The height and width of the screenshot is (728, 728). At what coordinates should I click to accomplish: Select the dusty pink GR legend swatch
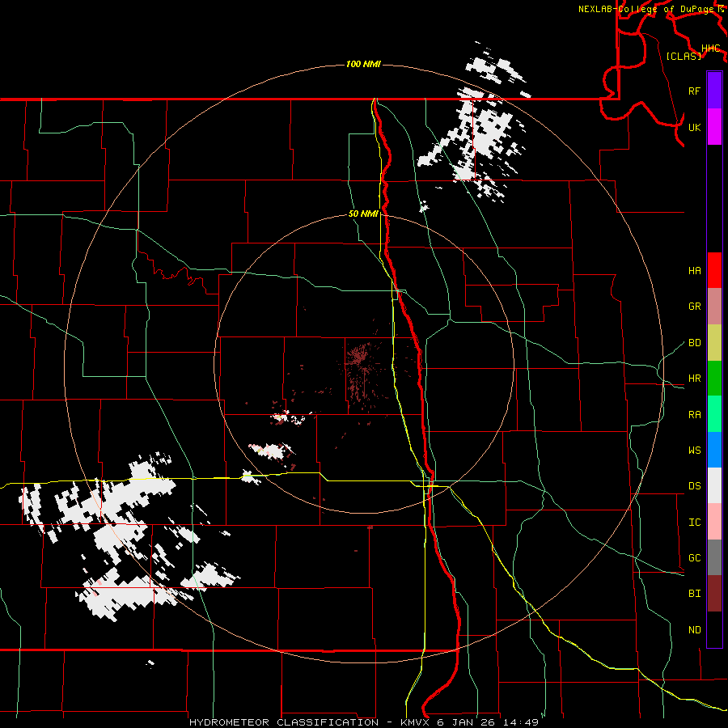714,307
